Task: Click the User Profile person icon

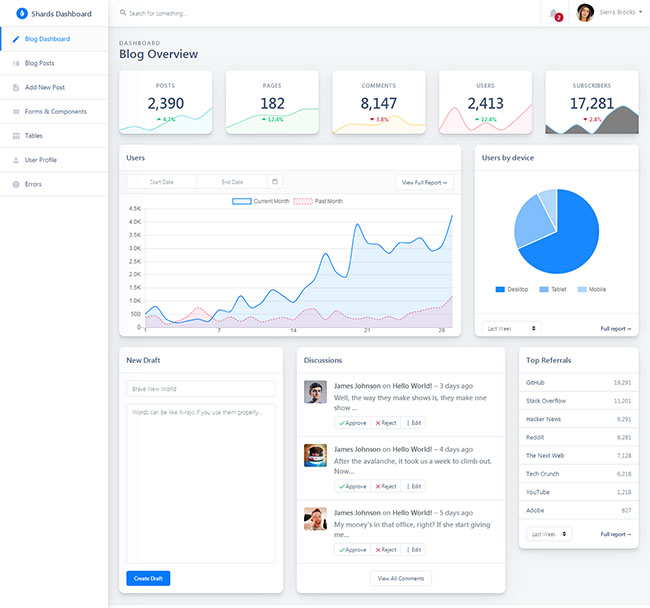Action: [x=16, y=160]
